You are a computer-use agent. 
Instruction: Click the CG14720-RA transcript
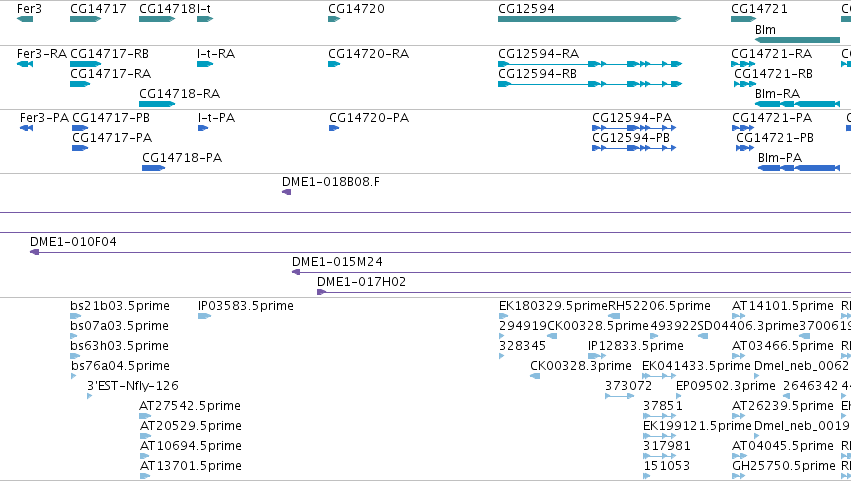(x=334, y=64)
